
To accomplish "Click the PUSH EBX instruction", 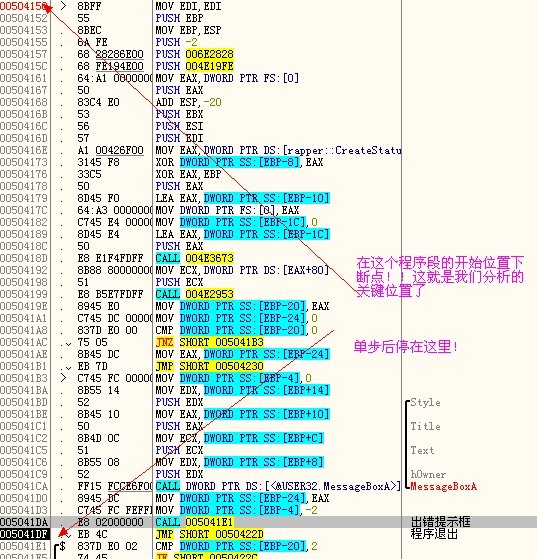I will click(179, 114).
